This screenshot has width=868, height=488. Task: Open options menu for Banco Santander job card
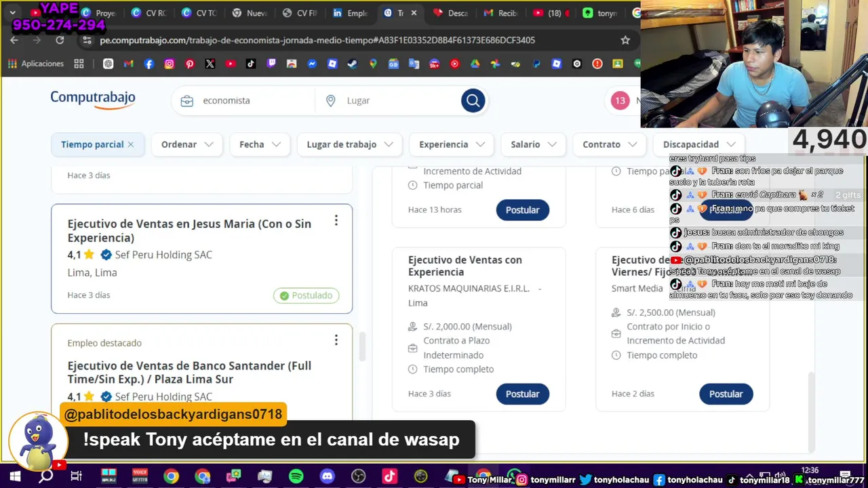336,340
